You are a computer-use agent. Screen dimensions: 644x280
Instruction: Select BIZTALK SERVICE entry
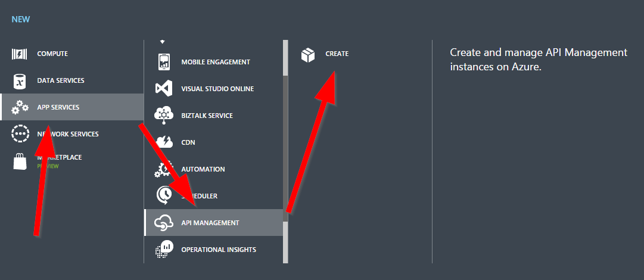[x=213, y=116]
